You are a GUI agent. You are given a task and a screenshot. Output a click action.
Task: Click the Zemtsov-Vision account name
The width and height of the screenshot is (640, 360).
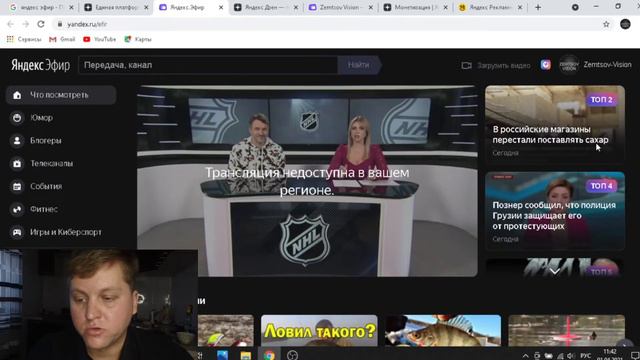click(607, 65)
